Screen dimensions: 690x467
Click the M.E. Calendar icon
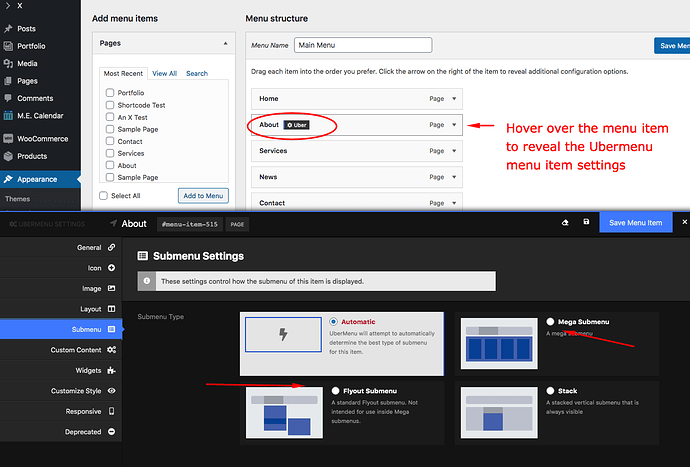coord(8,116)
